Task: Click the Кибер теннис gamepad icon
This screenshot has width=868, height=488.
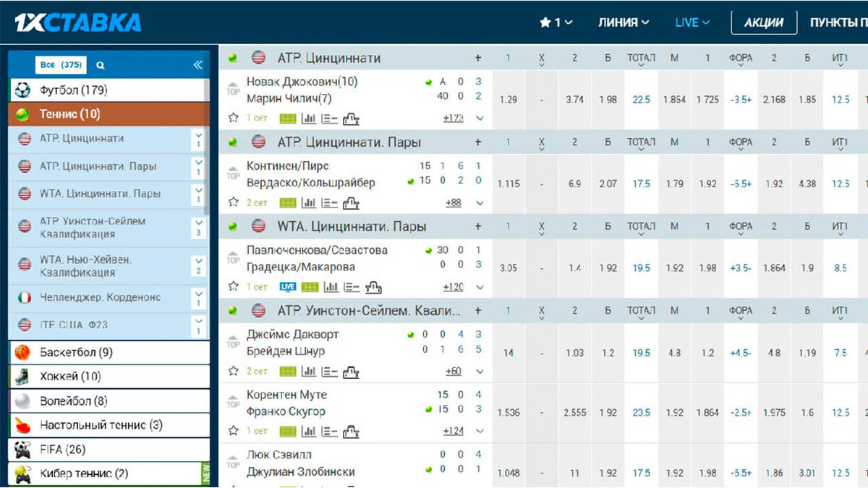Action: click(x=22, y=474)
